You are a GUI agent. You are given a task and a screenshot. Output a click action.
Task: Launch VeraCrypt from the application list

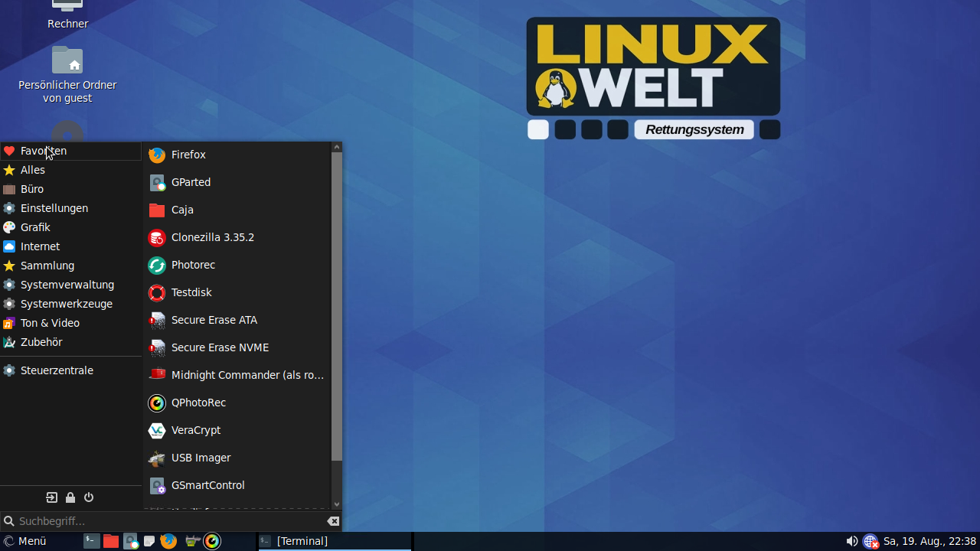(x=195, y=430)
